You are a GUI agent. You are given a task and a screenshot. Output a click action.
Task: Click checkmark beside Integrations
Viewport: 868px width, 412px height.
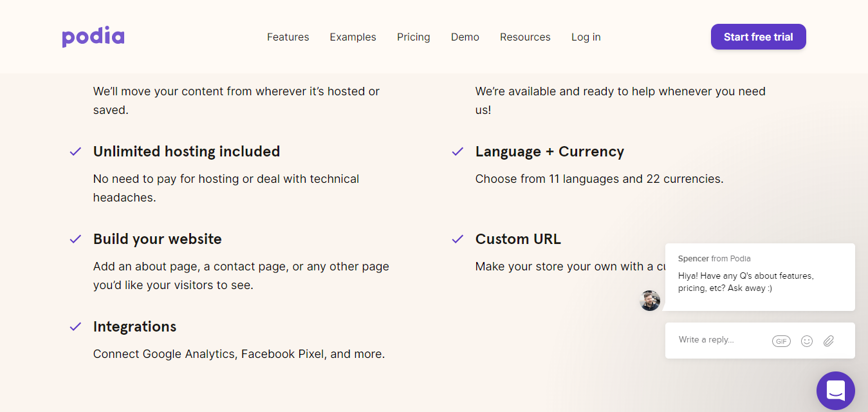pyautogui.click(x=76, y=327)
